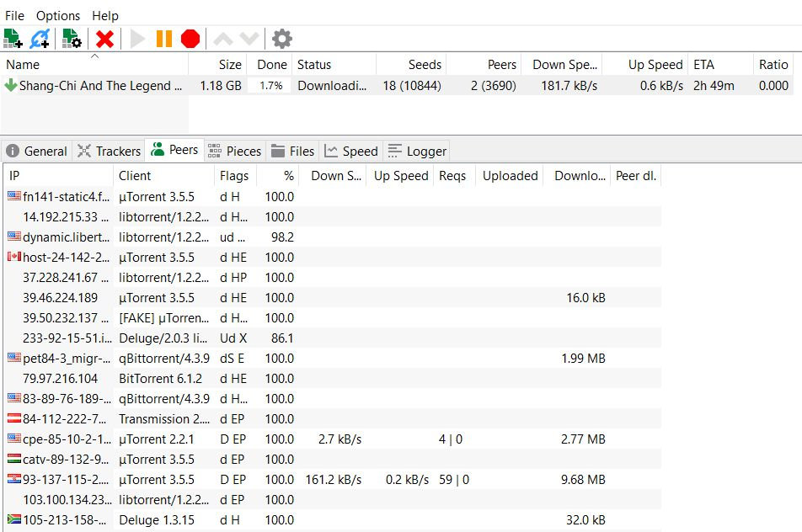Select peer fn141-static4.f...

point(333,197)
